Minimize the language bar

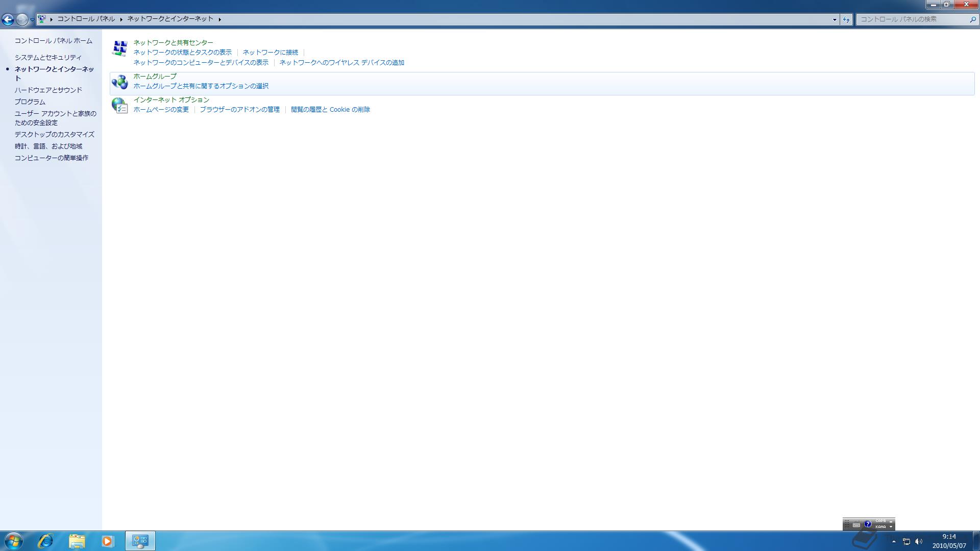[891, 521]
